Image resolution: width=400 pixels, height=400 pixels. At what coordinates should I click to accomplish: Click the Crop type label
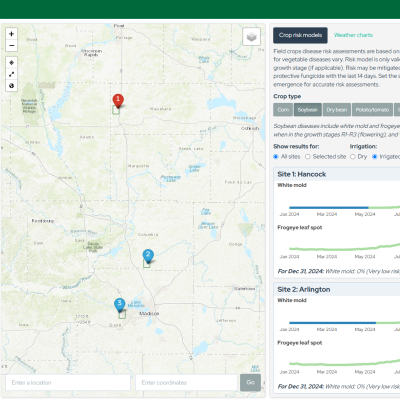coord(287,96)
